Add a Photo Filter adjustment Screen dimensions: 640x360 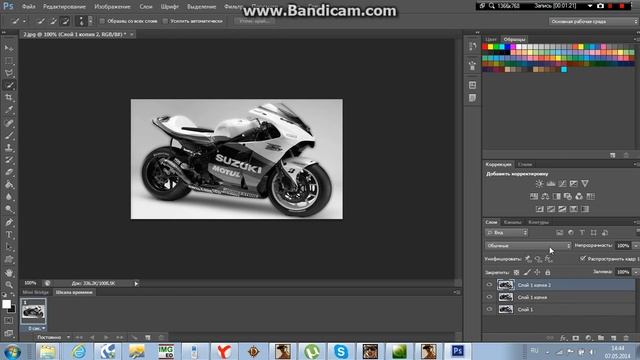pos(568,196)
